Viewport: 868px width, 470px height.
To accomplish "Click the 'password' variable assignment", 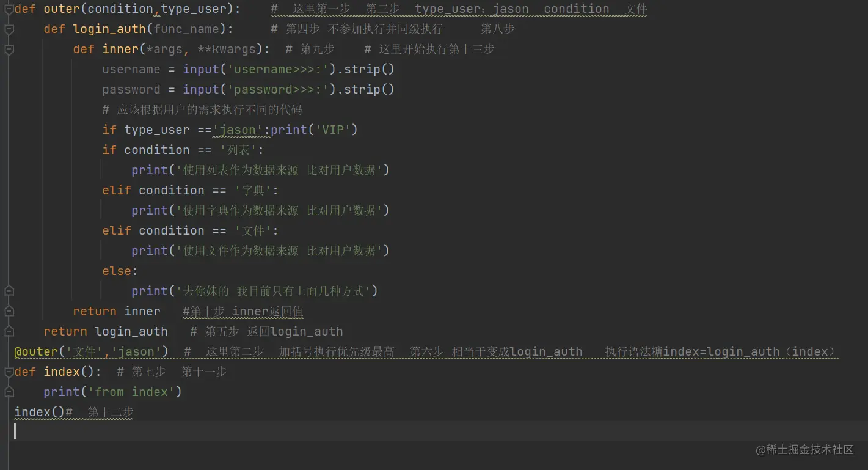I will [x=131, y=90].
